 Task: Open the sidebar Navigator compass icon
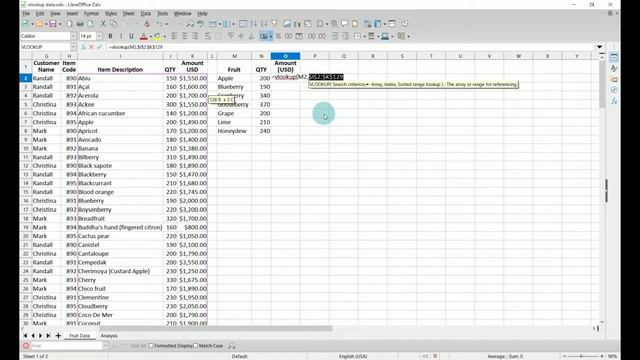click(x=614, y=90)
